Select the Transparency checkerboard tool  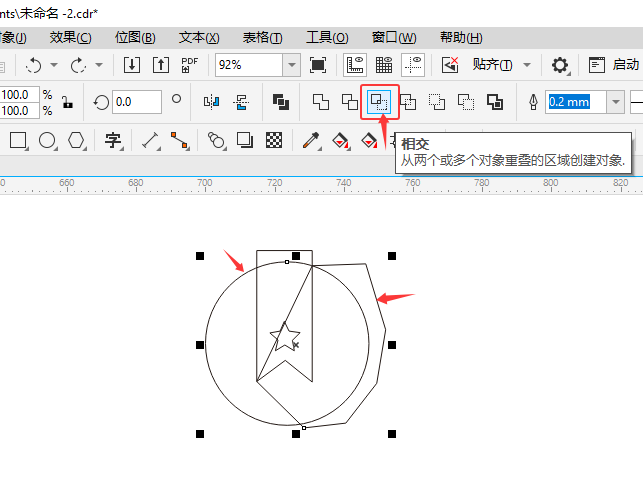coord(274,141)
